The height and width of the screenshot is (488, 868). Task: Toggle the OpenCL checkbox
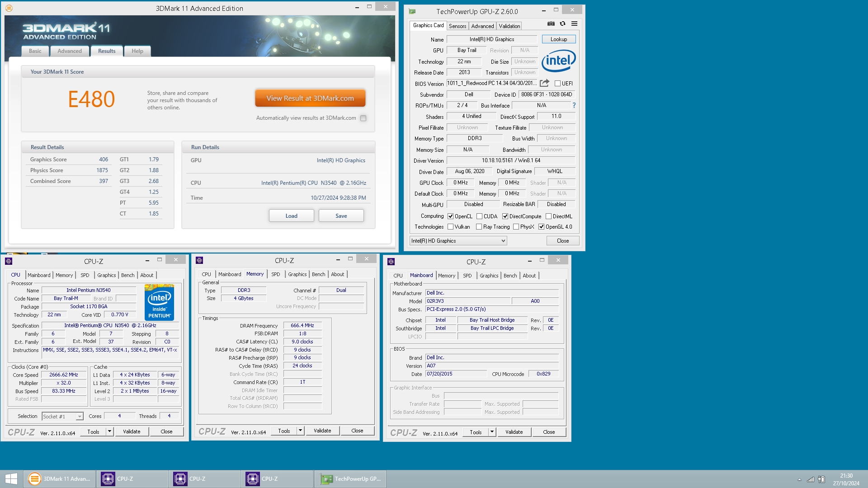pos(450,216)
